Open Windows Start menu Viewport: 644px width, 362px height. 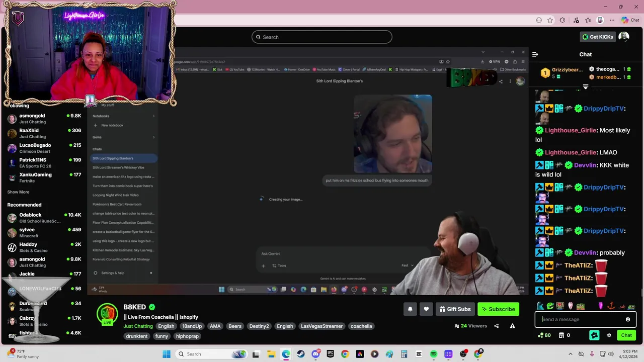point(167,354)
